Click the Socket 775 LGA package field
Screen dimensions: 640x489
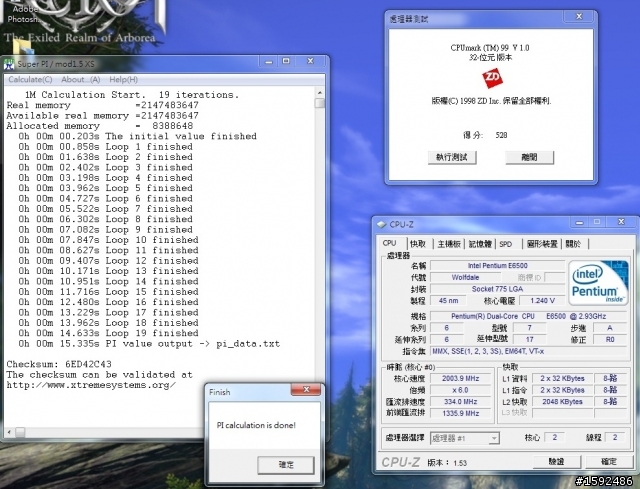click(498, 289)
